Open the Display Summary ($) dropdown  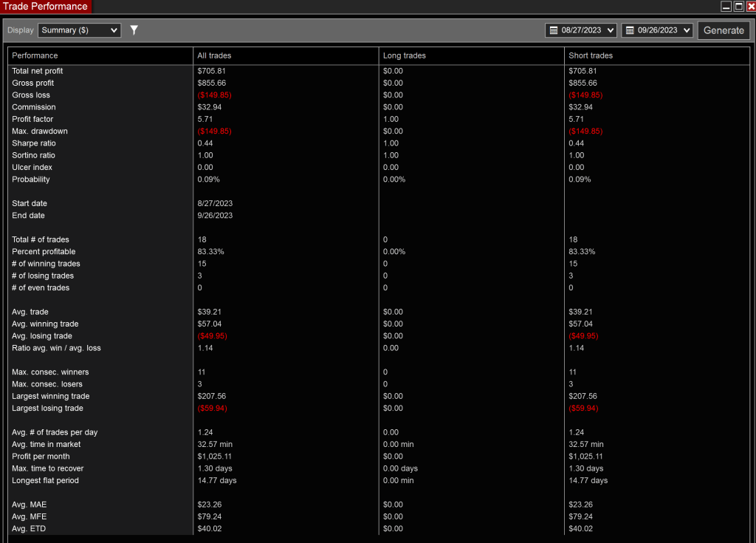click(x=79, y=30)
